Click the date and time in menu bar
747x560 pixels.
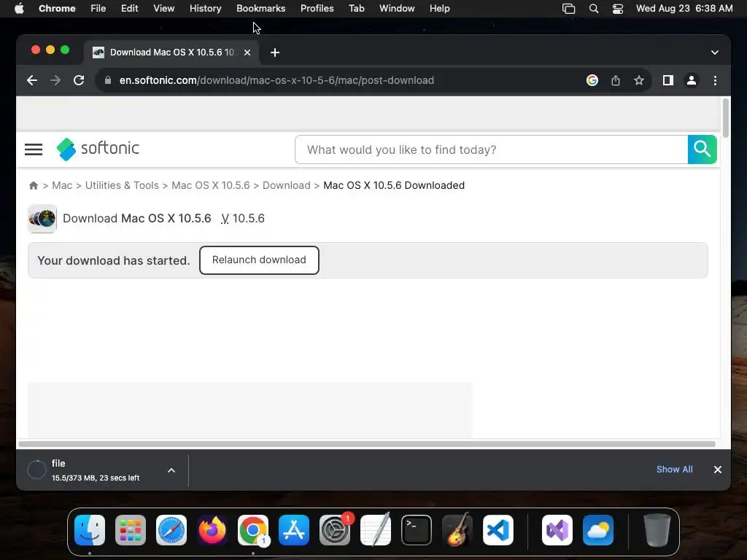pos(684,9)
